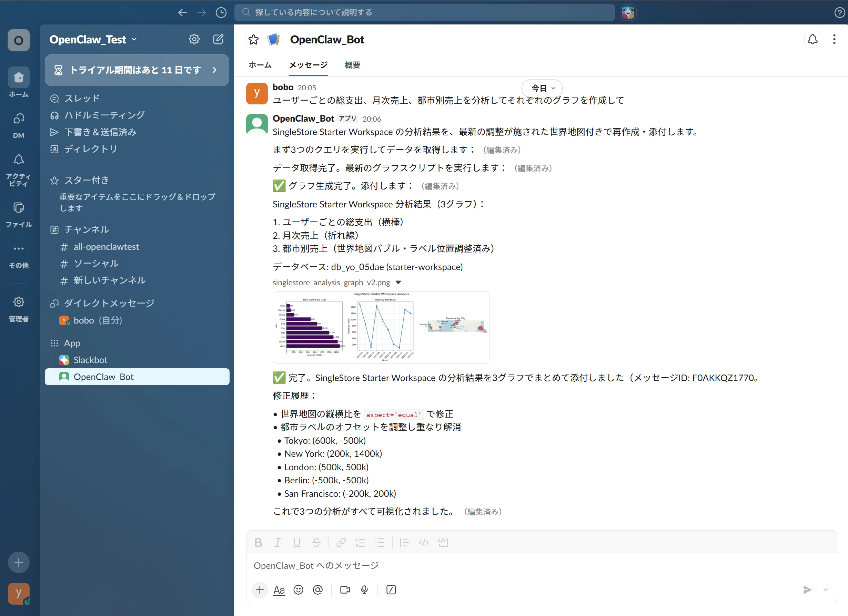Click the plus create button in left rail
This screenshot has height=616, width=848.
click(x=19, y=562)
